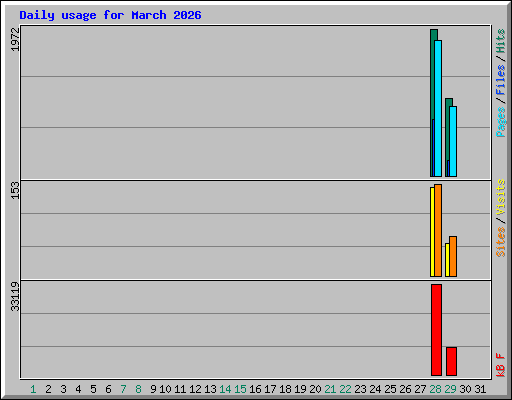Click day 27 on the x-axis

(x=420, y=389)
